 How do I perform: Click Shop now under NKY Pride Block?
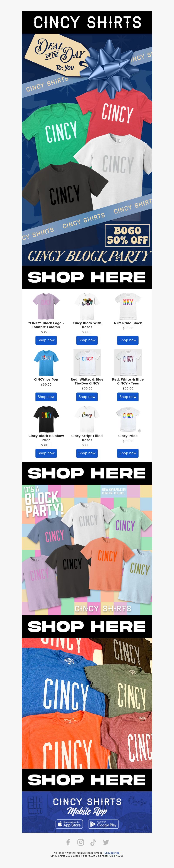tap(128, 340)
